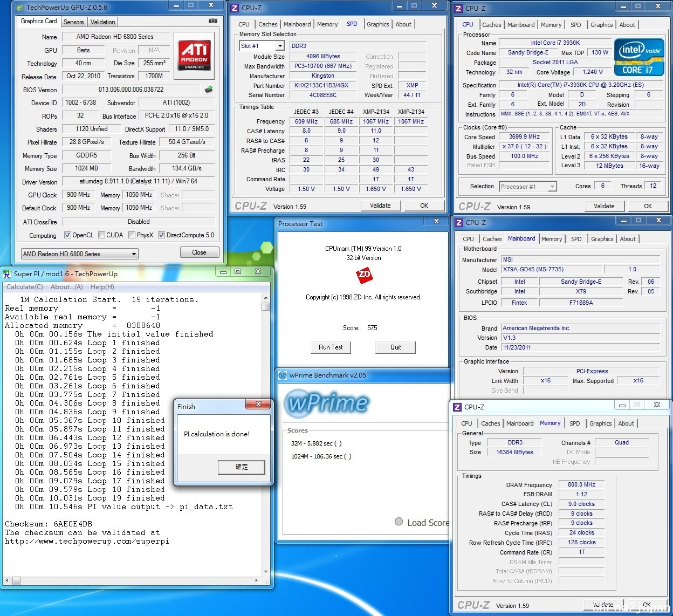
Task: Switch to the Sensors tab in GPU-Z
Action: click(74, 22)
